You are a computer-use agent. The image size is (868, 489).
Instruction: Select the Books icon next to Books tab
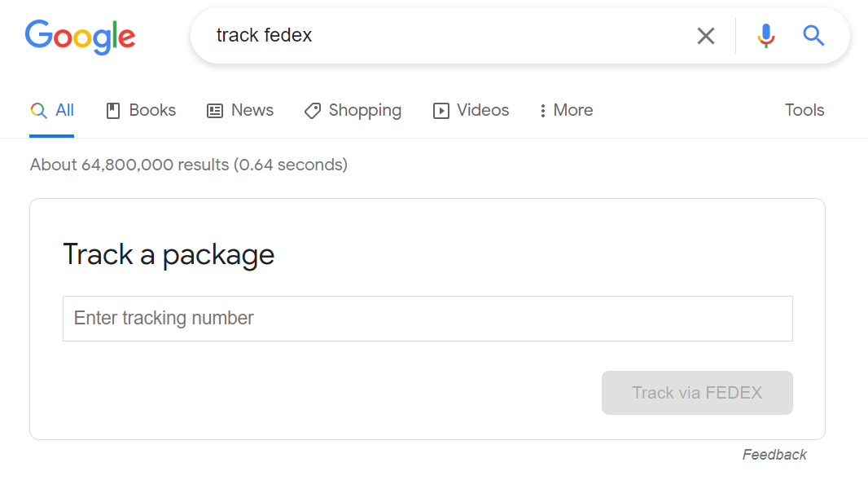tap(112, 110)
